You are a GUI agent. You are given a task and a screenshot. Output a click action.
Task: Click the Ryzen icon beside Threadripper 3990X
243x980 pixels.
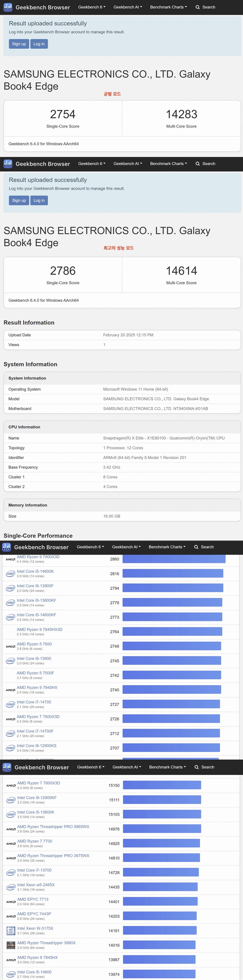[x=11, y=945]
